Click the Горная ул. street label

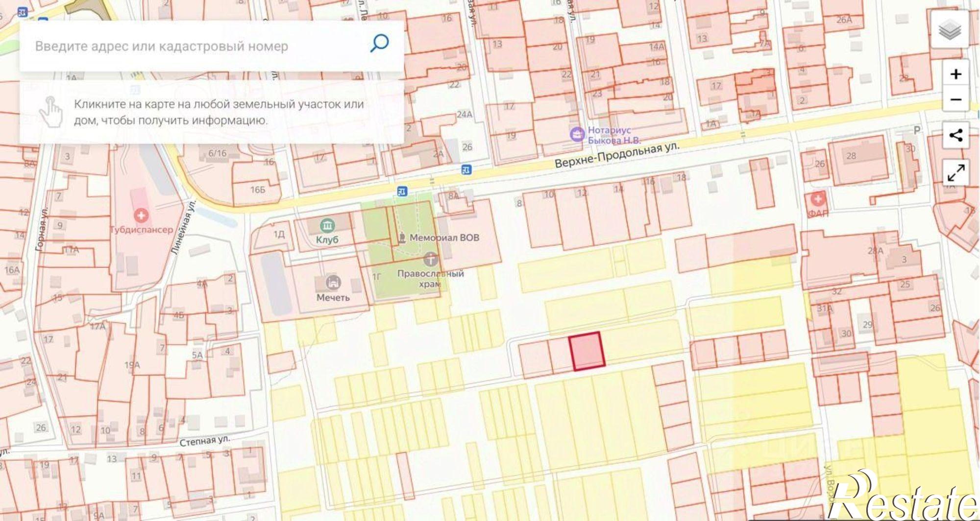42,229
